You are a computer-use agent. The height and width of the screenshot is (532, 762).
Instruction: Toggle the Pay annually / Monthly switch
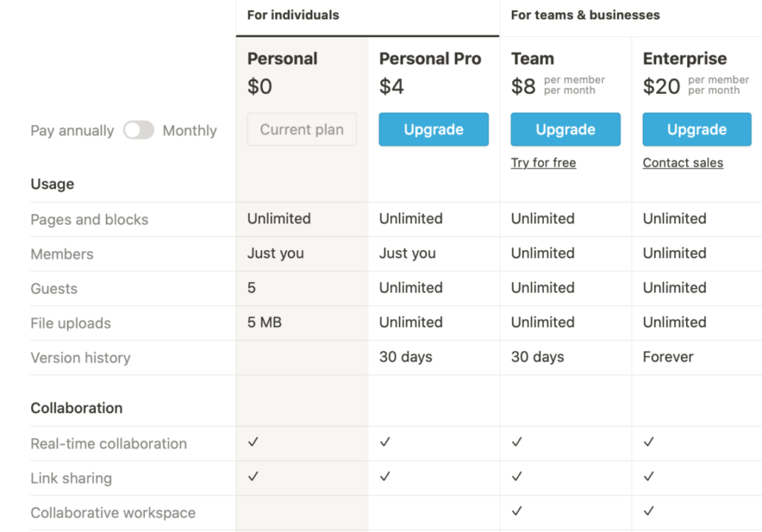click(138, 130)
